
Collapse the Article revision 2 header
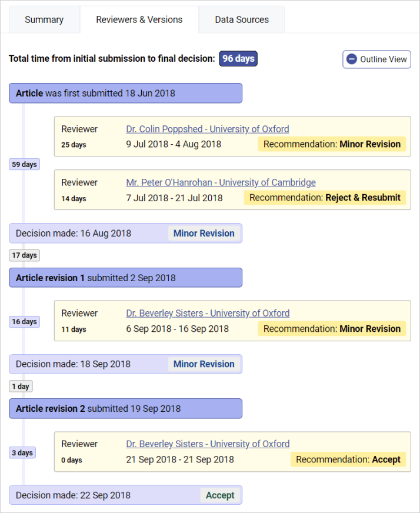pos(125,408)
